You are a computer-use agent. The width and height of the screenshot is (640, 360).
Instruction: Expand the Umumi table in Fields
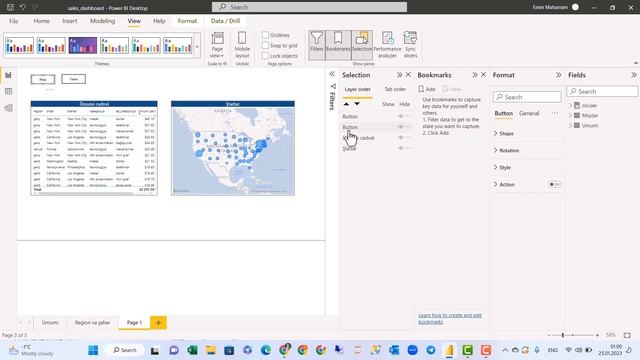[570, 126]
